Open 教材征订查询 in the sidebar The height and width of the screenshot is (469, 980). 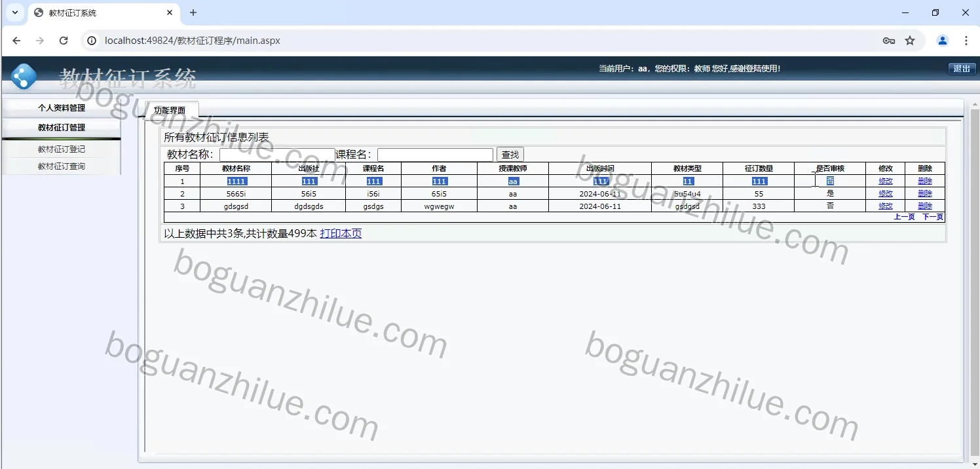62,166
